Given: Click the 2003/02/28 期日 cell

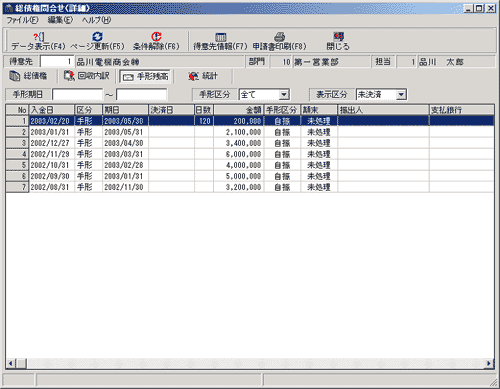Looking at the screenshot, I should pos(125,165).
